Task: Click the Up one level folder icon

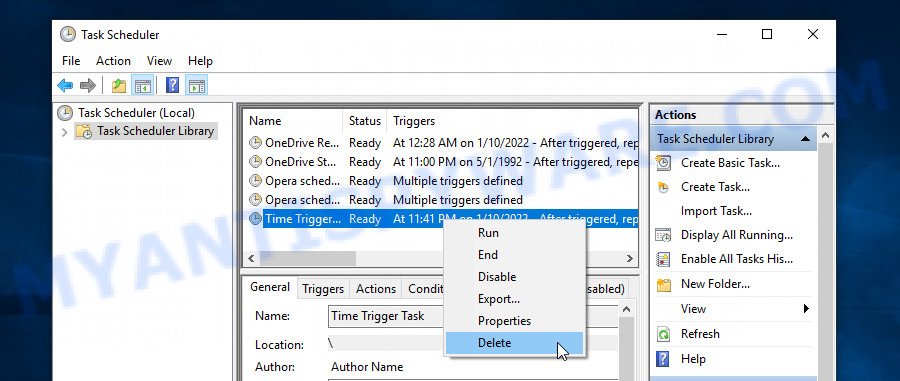Action: [x=119, y=86]
